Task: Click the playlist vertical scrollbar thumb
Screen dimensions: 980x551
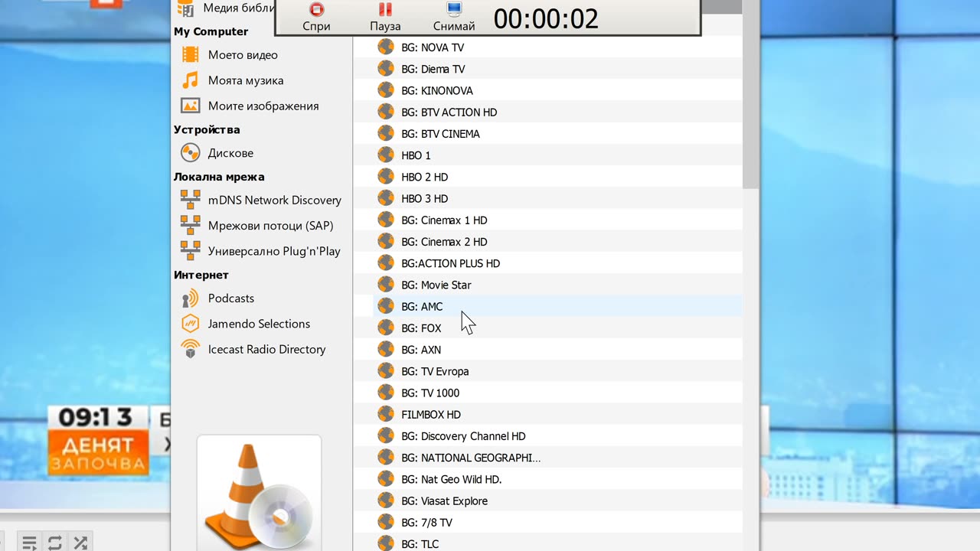Action: coord(750,102)
